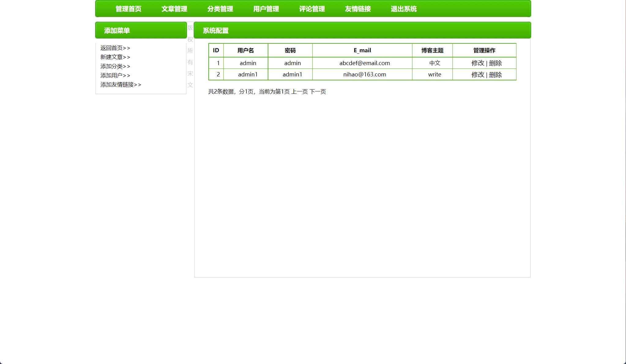Viewport: 626px width, 364px height.
Task: Click 修改 for user admin
Action: [x=478, y=63]
